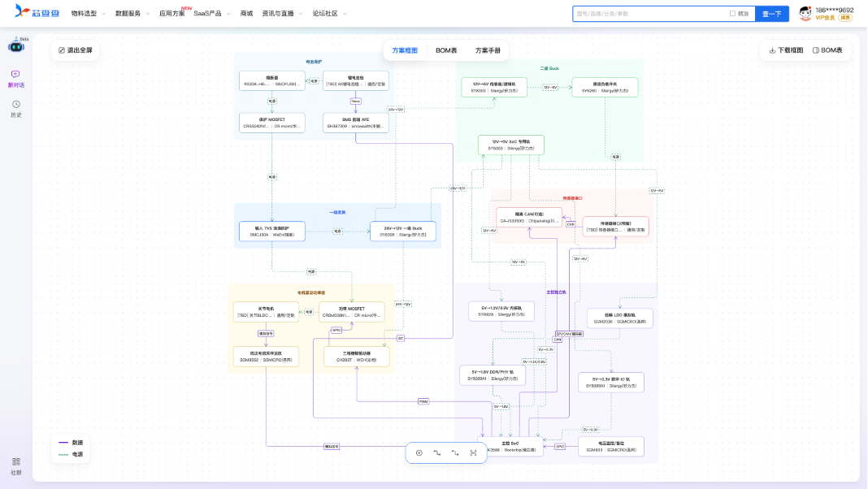Select the 三相栅极驱动器 CH283T block
868x489 pixels.
pos(357,357)
